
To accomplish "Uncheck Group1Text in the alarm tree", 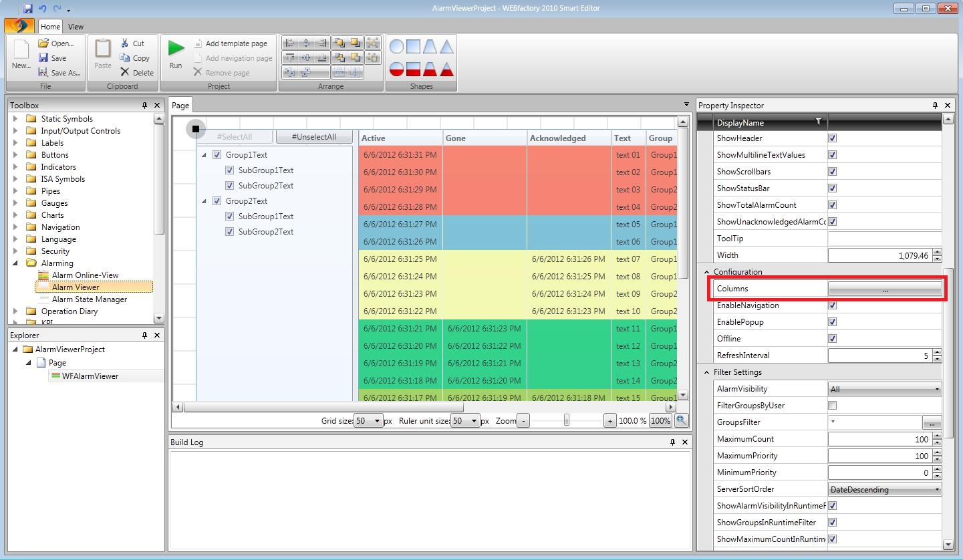I will (217, 155).
